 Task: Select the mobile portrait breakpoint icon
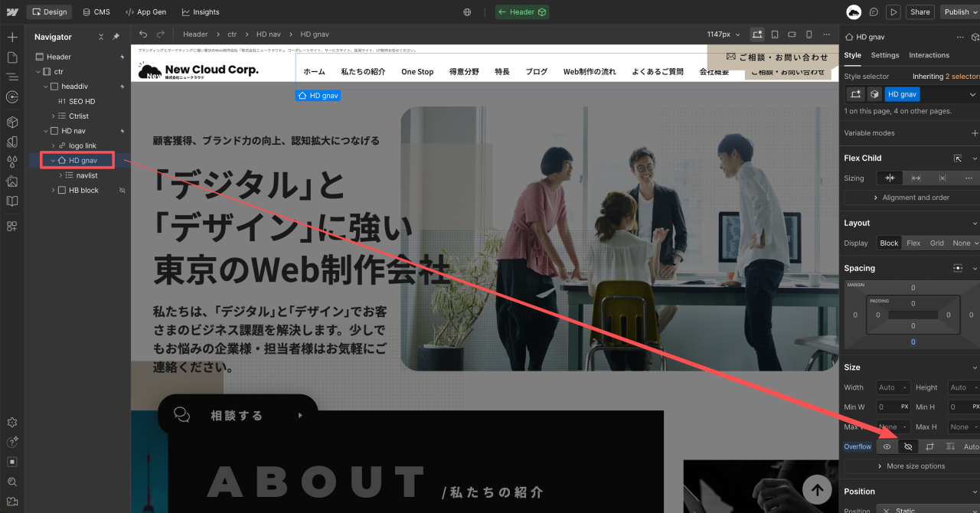pos(808,34)
